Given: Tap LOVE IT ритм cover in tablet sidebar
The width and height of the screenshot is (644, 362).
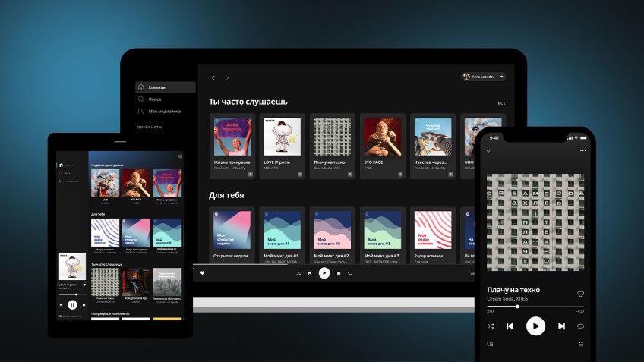Looking at the screenshot, I should point(72,266).
